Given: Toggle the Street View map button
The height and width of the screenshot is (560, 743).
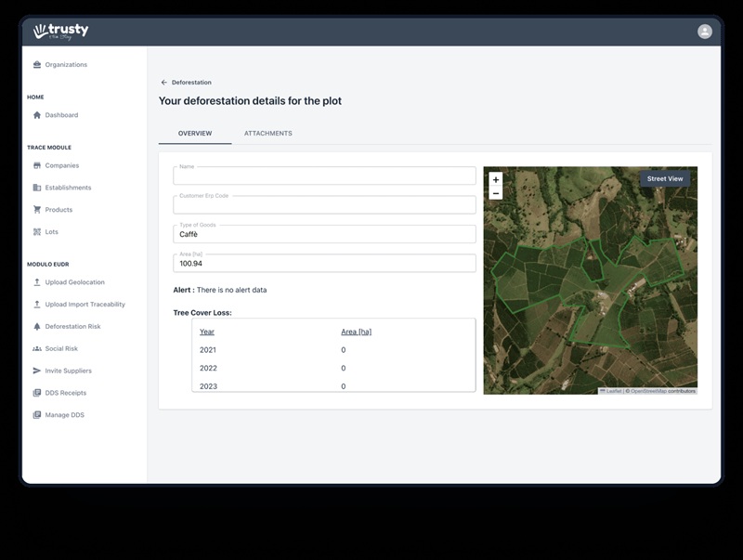Looking at the screenshot, I should click(664, 178).
